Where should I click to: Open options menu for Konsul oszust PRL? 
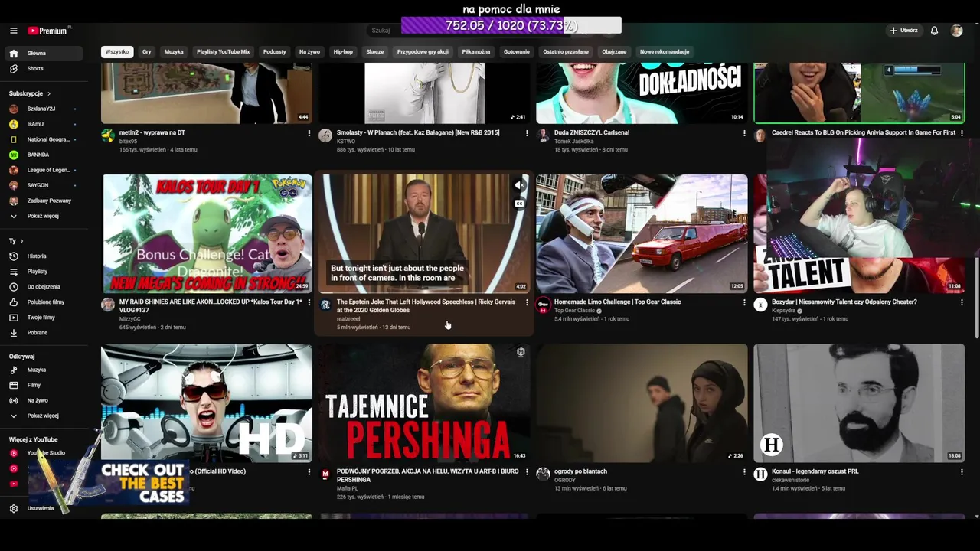962,471
